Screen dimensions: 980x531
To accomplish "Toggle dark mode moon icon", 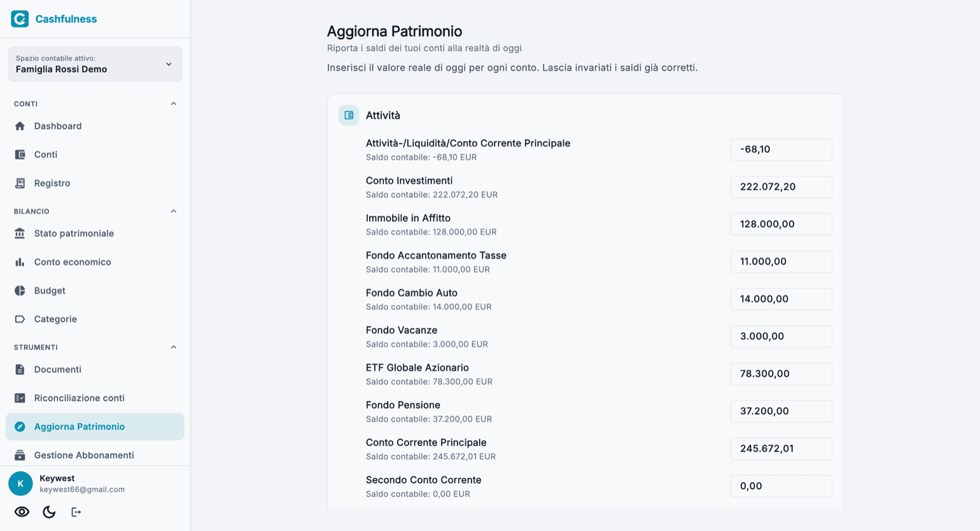I will point(49,512).
